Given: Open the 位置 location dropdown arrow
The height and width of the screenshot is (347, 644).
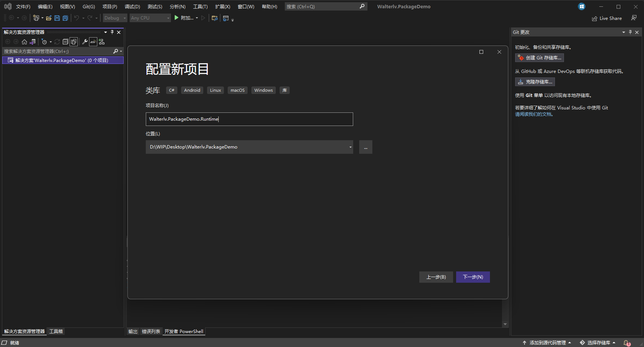Looking at the screenshot, I should click(x=349, y=147).
